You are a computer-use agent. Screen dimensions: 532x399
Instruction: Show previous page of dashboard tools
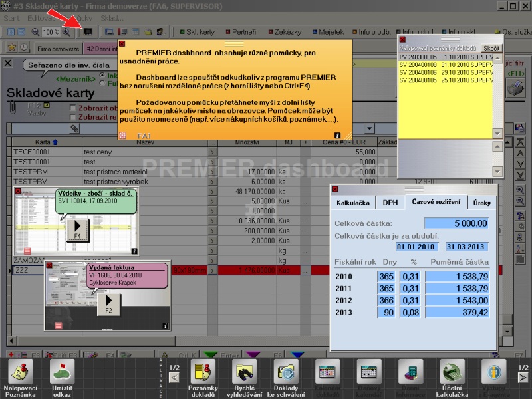pyautogui.click(x=174, y=377)
